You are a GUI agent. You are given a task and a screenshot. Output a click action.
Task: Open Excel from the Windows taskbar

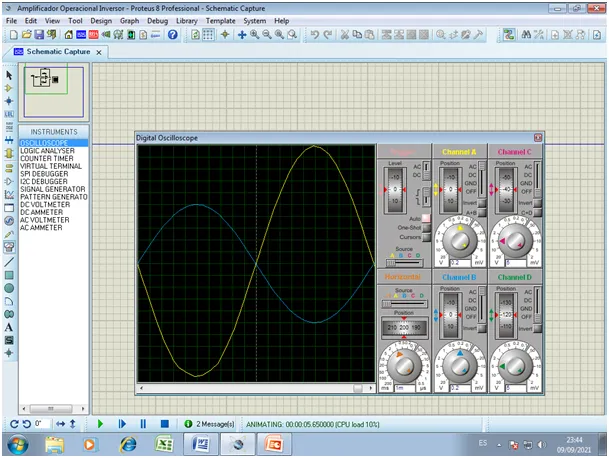point(164,444)
